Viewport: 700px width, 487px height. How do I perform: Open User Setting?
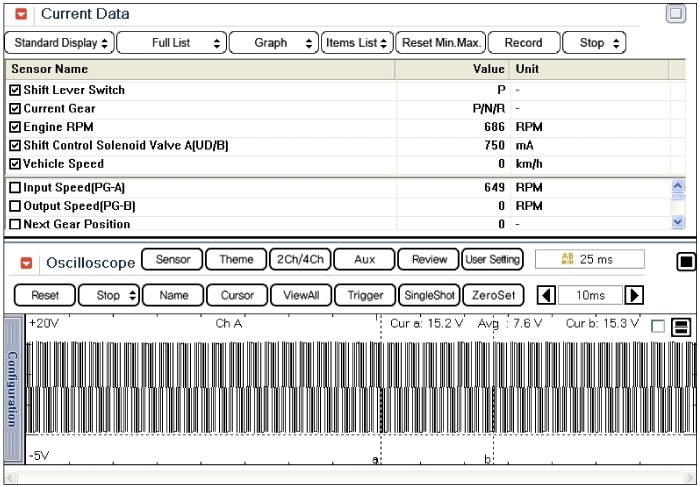tap(492, 259)
